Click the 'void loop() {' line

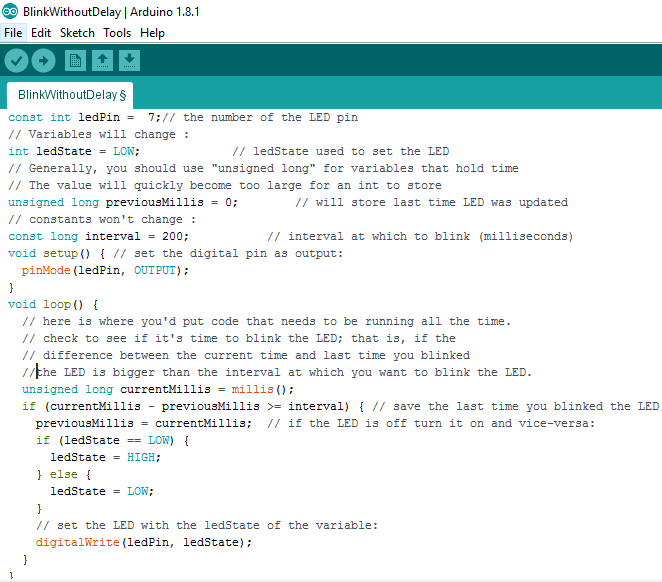tap(53, 304)
